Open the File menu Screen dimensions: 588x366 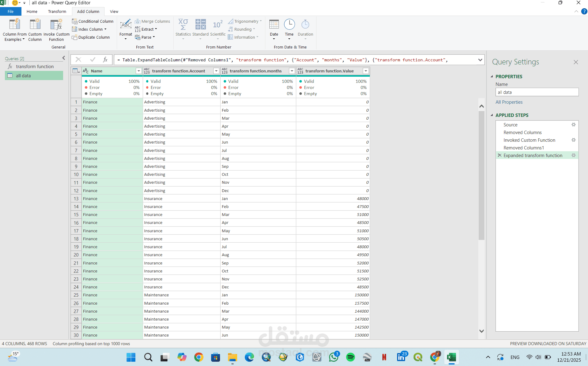pos(11,11)
